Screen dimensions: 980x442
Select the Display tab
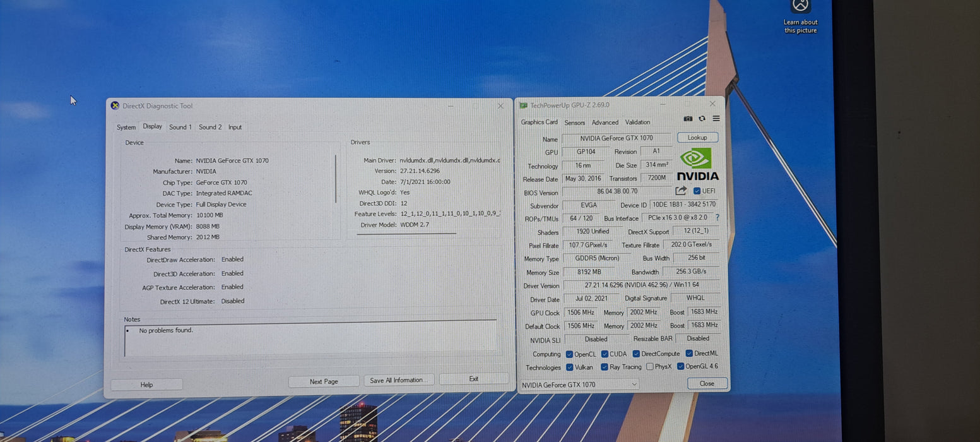point(152,126)
